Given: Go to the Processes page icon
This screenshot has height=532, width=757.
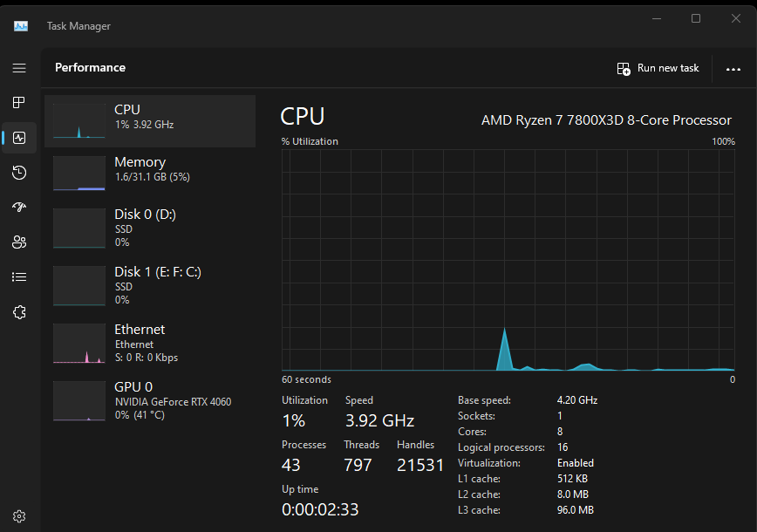Looking at the screenshot, I should click(19, 102).
